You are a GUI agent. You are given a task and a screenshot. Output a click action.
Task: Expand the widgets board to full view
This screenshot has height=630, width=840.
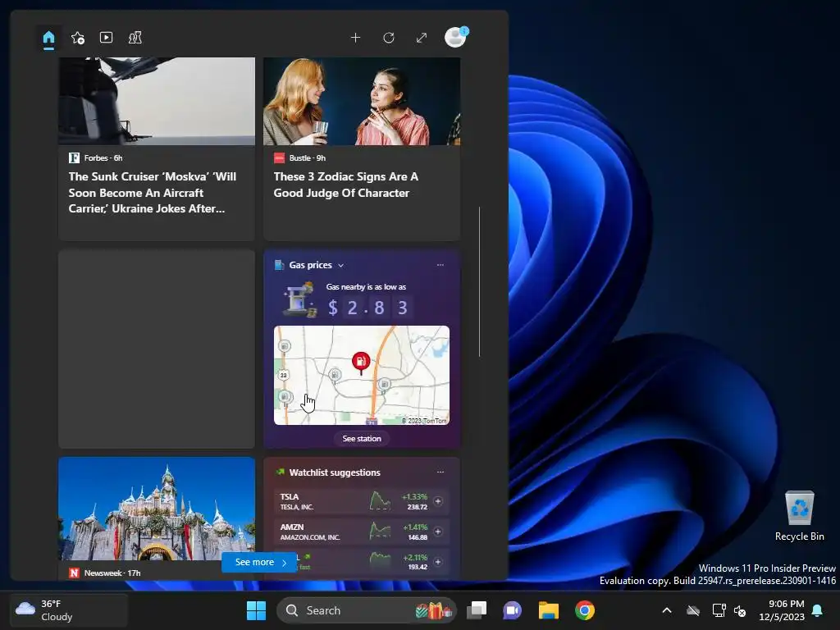click(x=422, y=38)
